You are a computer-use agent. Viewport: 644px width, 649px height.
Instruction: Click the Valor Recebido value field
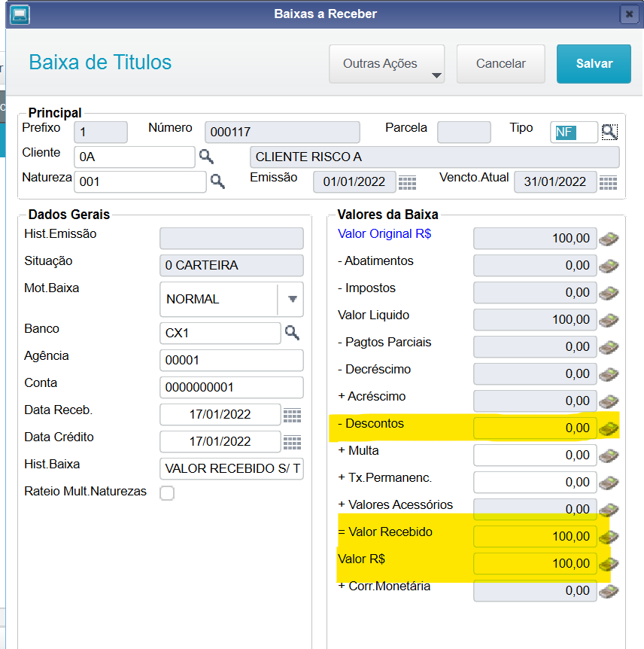pyautogui.click(x=535, y=536)
